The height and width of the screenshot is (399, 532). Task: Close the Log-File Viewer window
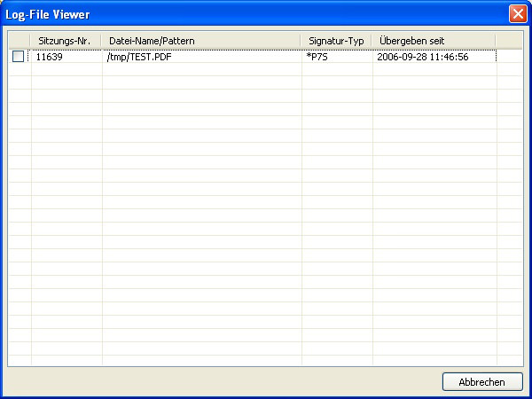coord(517,14)
